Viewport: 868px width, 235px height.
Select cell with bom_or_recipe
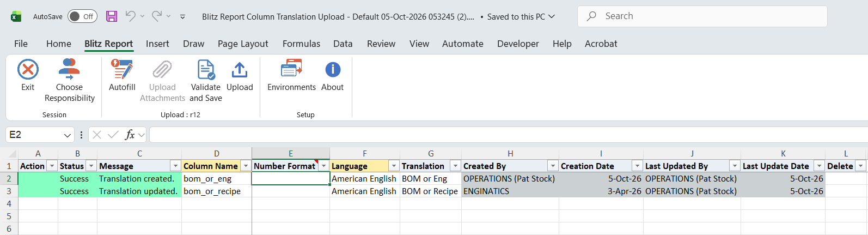[217, 191]
